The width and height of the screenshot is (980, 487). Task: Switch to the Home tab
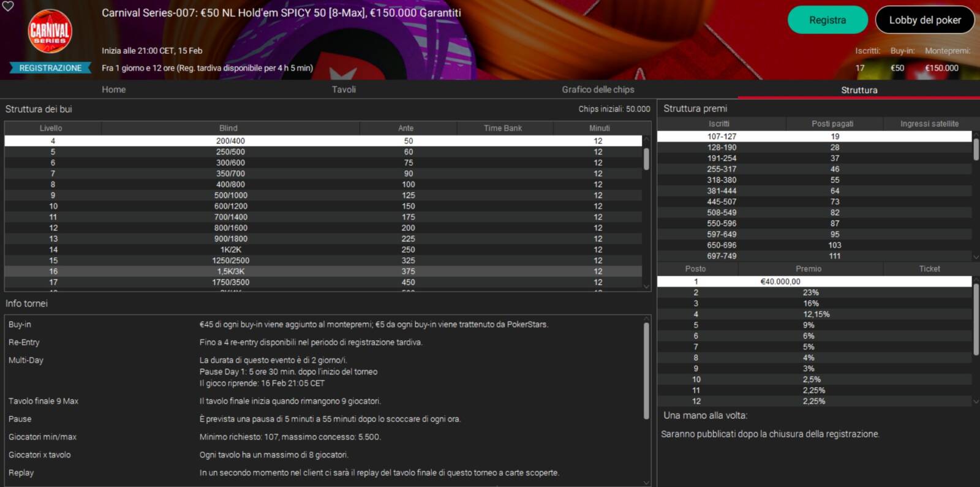(114, 89)
